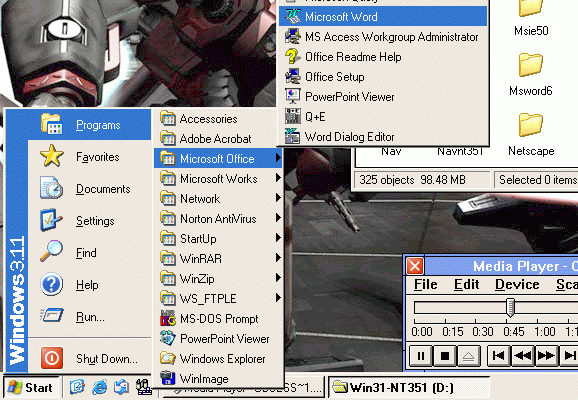The height and width of the screenshot is (400, 578).
Task: Open the Edit menu in Media Player
Action: click(x=467, y=284)
